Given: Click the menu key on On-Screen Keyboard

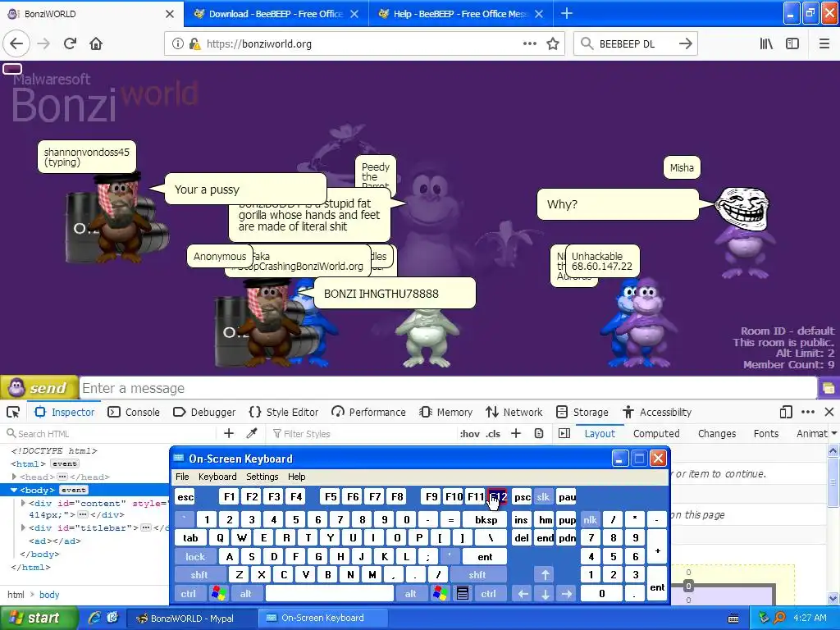Looking at the screenshot, I should click(463, 594).
